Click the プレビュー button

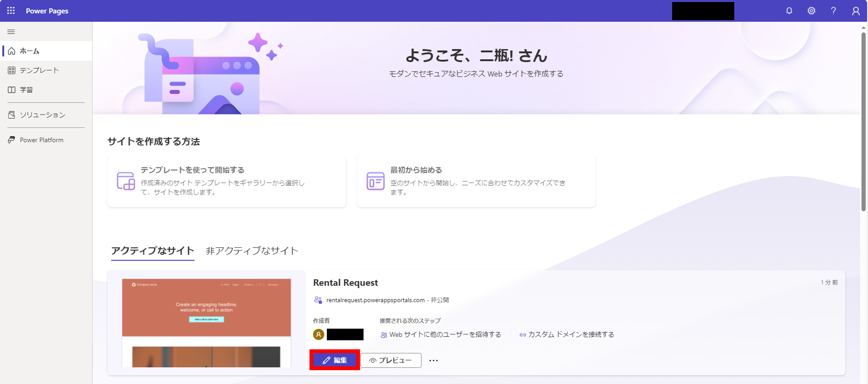point(390,360)
